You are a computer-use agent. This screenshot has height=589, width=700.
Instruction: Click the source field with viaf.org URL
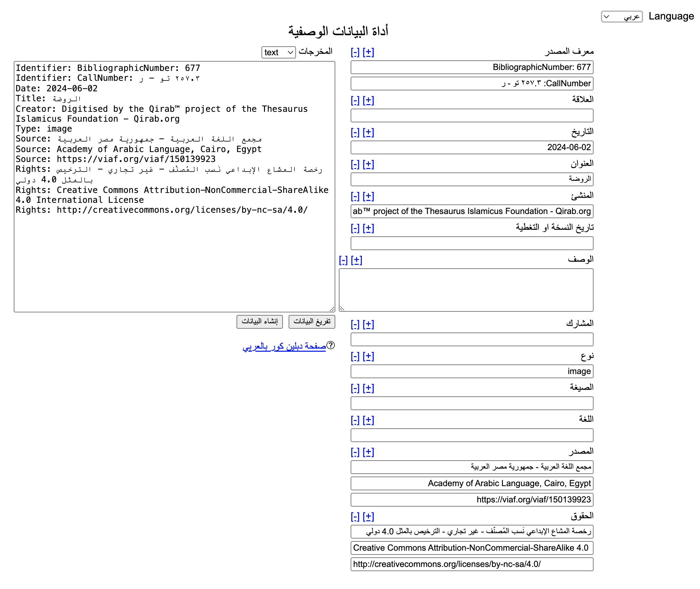(472, 500)
